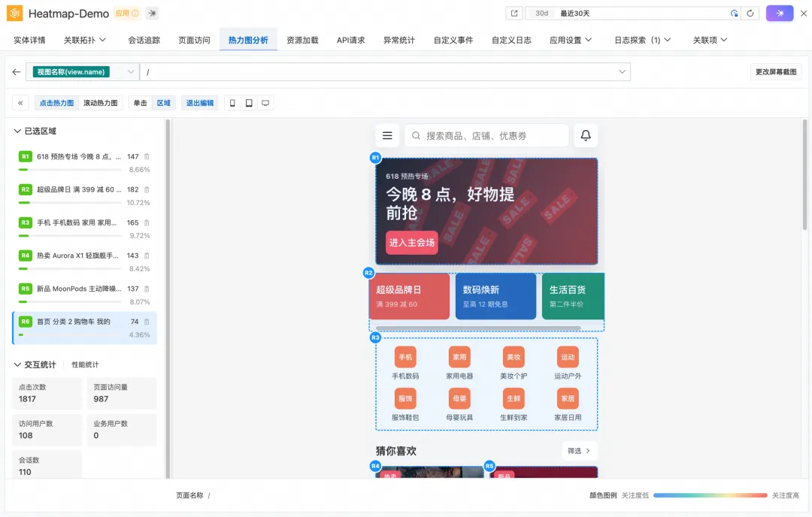812x517 pixels.
Task: Click the notification bell in preview page
Action: click(x=586, y=135)
